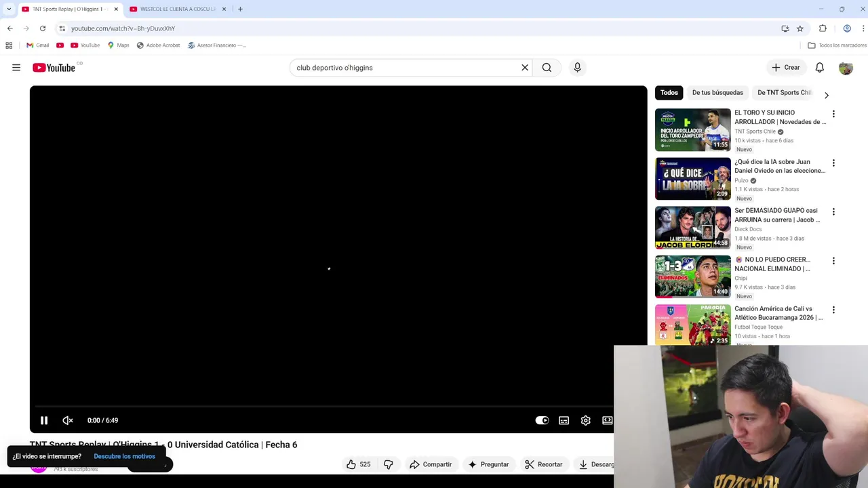Click the browser address bar

[x=420, y=28]
